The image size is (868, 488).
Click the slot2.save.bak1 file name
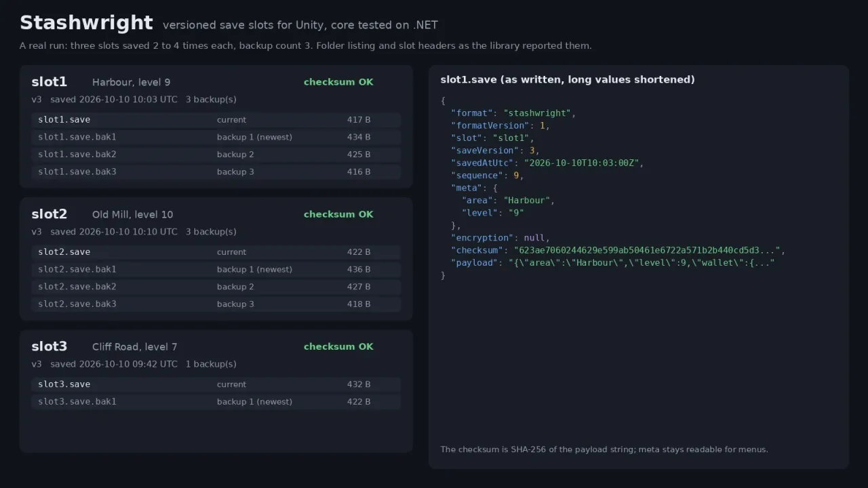click(77, 270)
